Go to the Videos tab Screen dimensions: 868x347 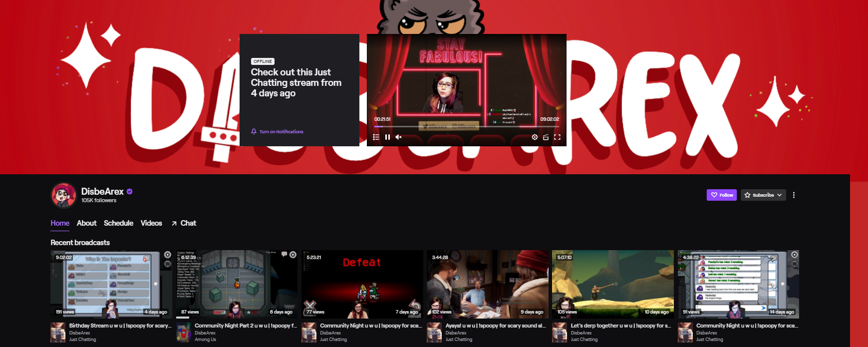coord(151,223)
